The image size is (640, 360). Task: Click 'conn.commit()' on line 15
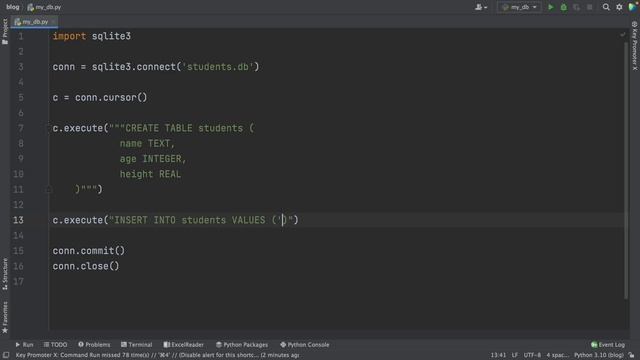click(89, 251)
